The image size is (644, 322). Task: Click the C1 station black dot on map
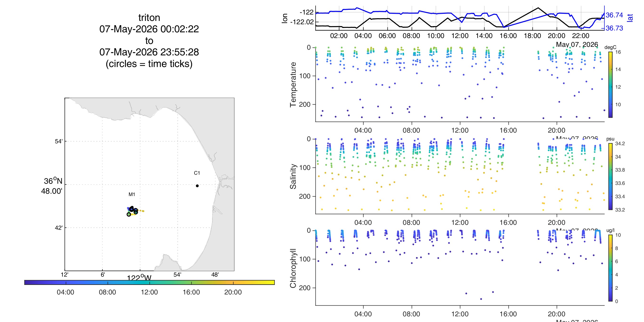click(x=197, y=186)
